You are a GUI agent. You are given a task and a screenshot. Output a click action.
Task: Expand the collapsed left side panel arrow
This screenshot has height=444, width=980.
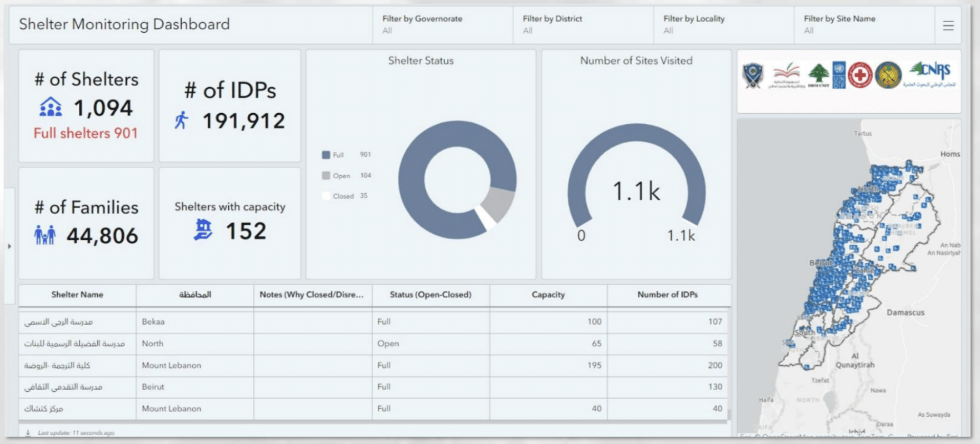coord(9,246)
